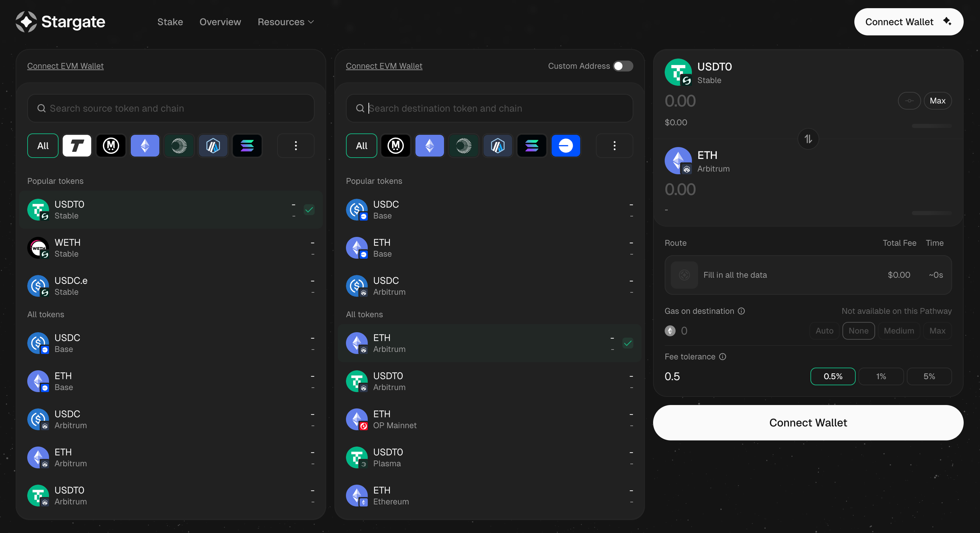The width and height of the screenshot is (980, 533).
Task: Click the ETH Arbitrum token icon in the summary panel
Action: tap(678, 161)
